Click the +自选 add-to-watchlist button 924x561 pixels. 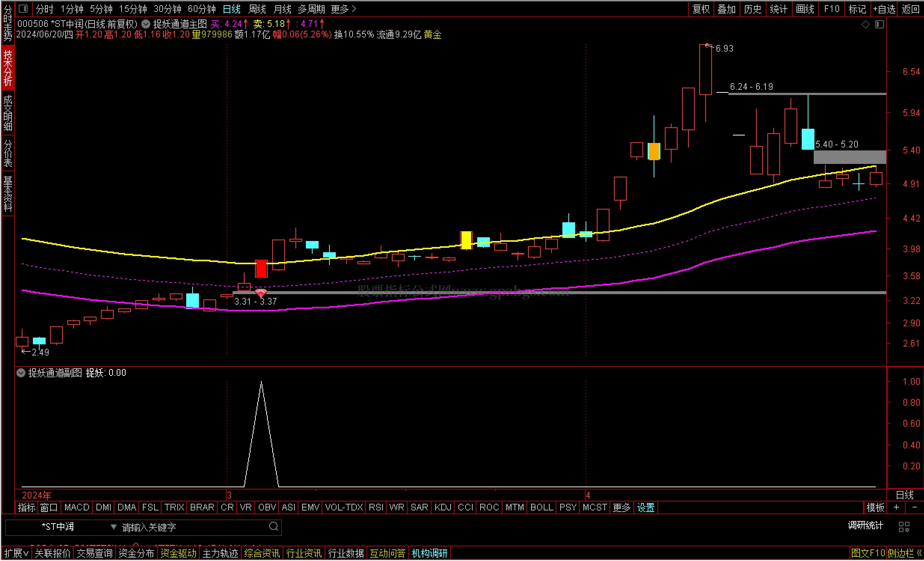[x=884, y=9]
